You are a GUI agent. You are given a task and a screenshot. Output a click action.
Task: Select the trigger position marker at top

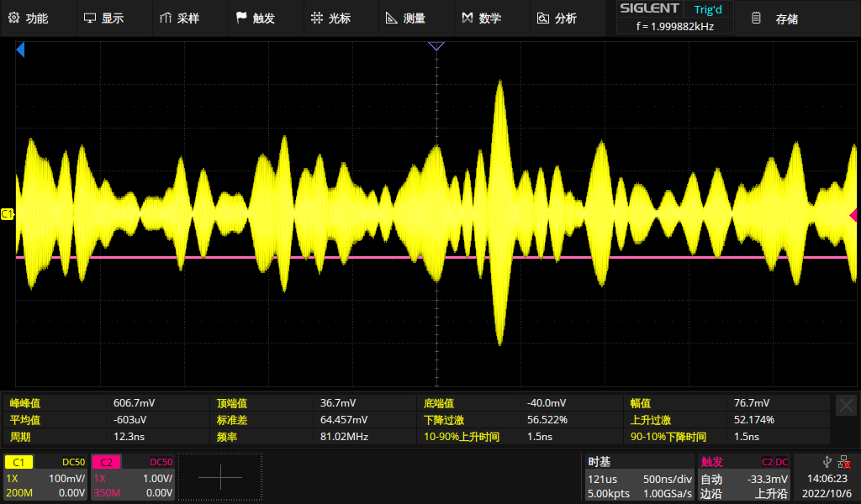436,46
